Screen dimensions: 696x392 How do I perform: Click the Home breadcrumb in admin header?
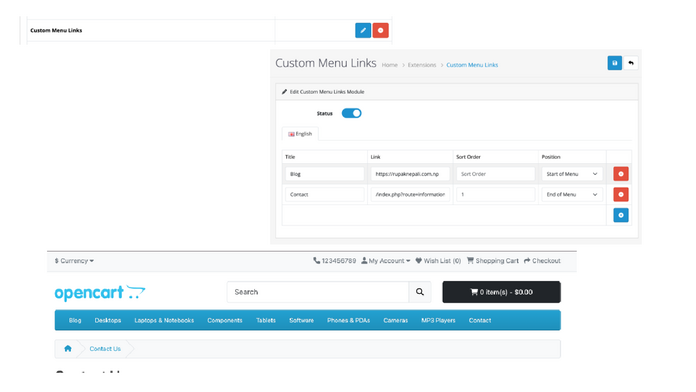tap(390, 65)
